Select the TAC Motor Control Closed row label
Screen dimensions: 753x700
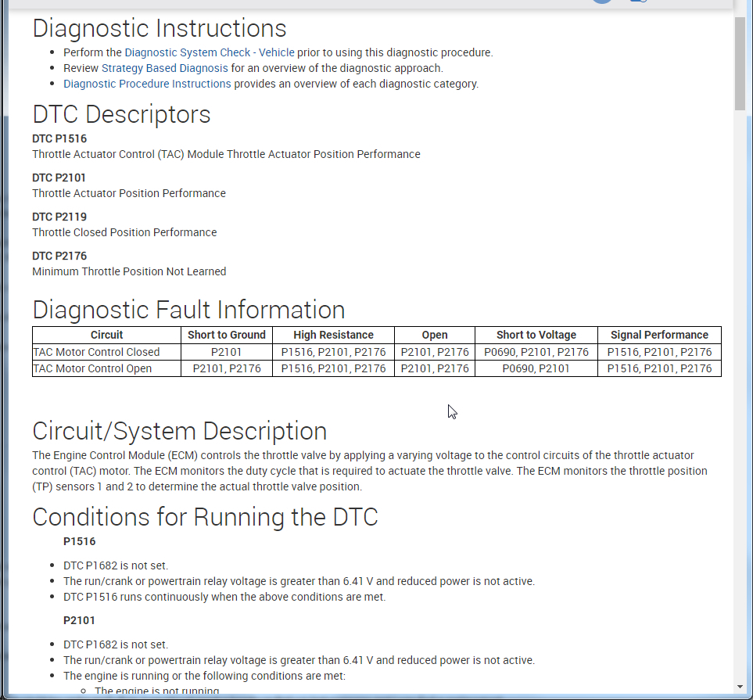[96, 352]
